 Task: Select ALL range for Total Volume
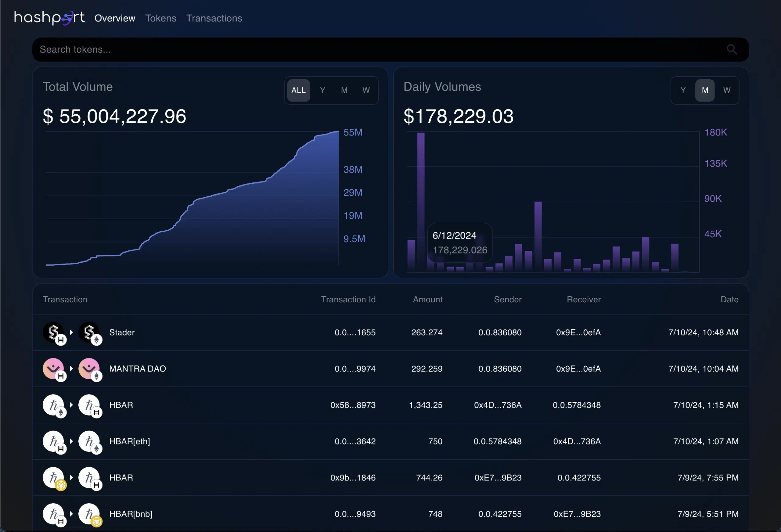298,90
